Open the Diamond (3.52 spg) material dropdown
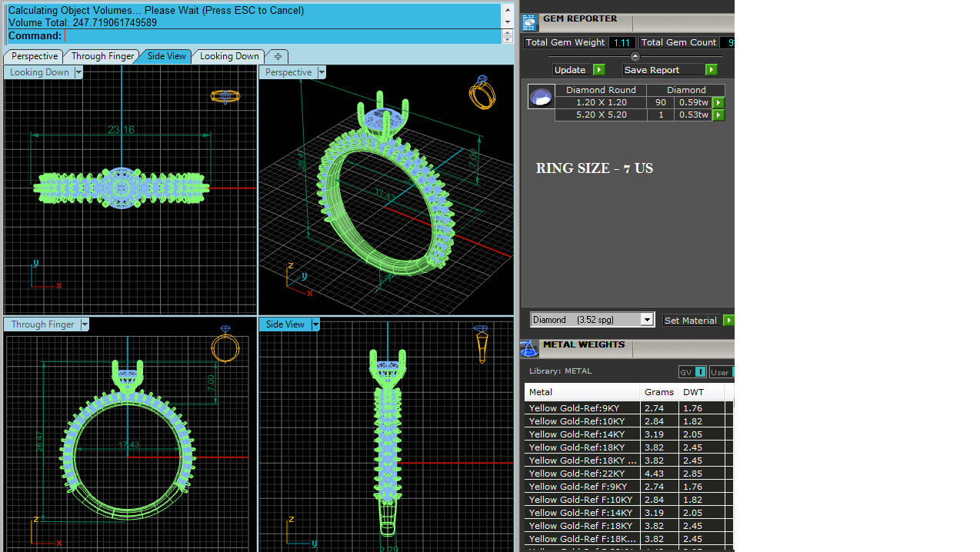 point(647,320)
